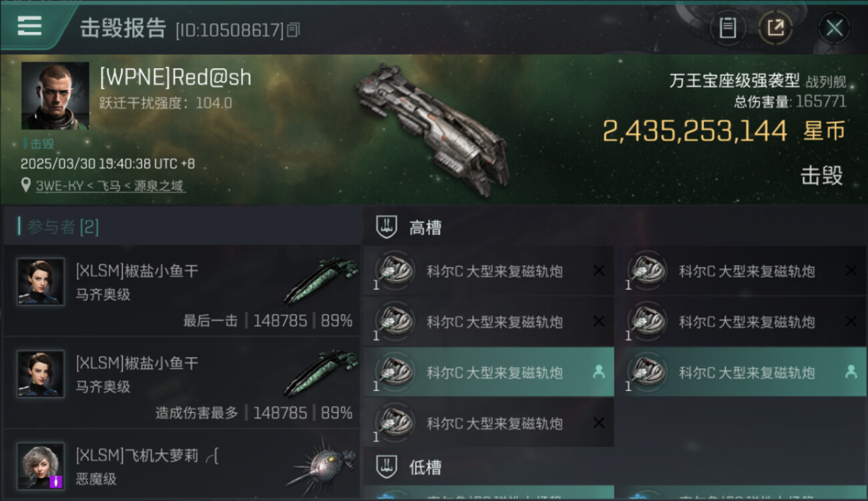Image resolution: width=868 pixels, height=501 pixels.
Task: Click the last railgun module's X mark
Action: click(599, 423)
